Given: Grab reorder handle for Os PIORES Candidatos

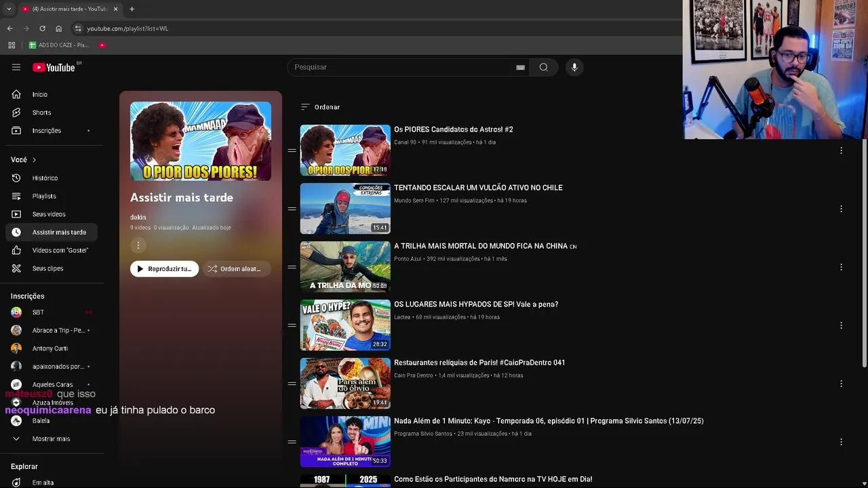Looking at the screenshot, I should (x=292, y=150).
